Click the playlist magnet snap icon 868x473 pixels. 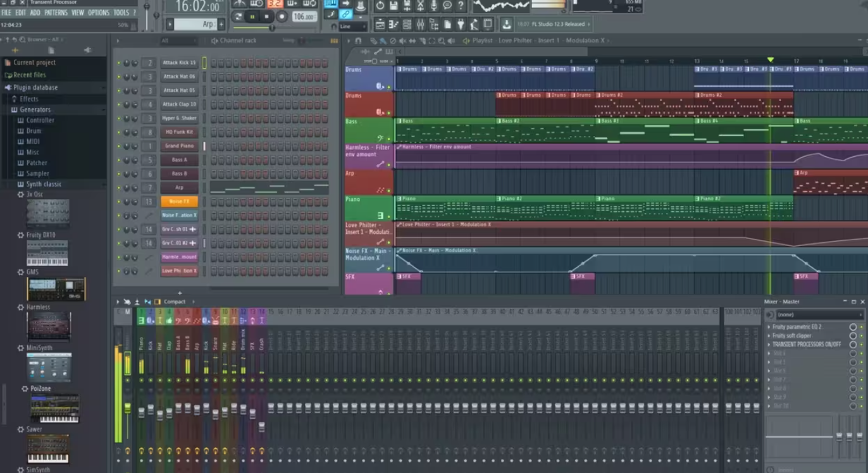point(358,40)
